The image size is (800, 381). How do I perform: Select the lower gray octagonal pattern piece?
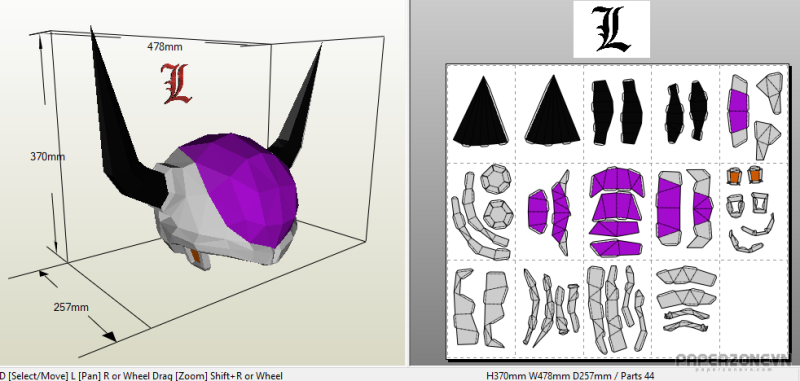(x=498, y=214)
